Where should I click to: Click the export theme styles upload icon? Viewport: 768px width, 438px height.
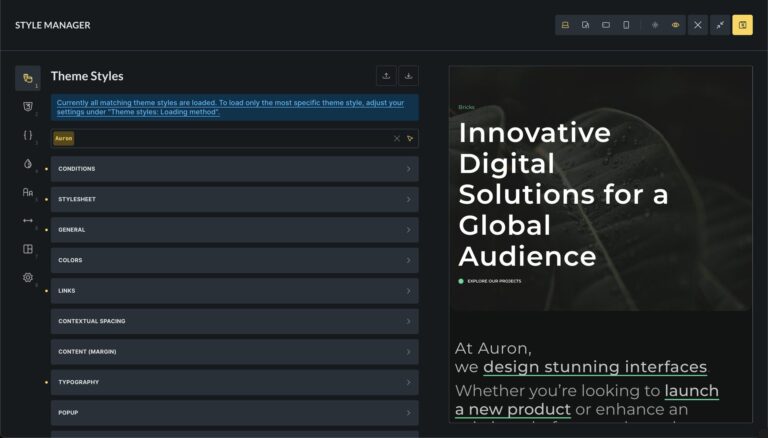pyautogui.click(x=386, y=76)
